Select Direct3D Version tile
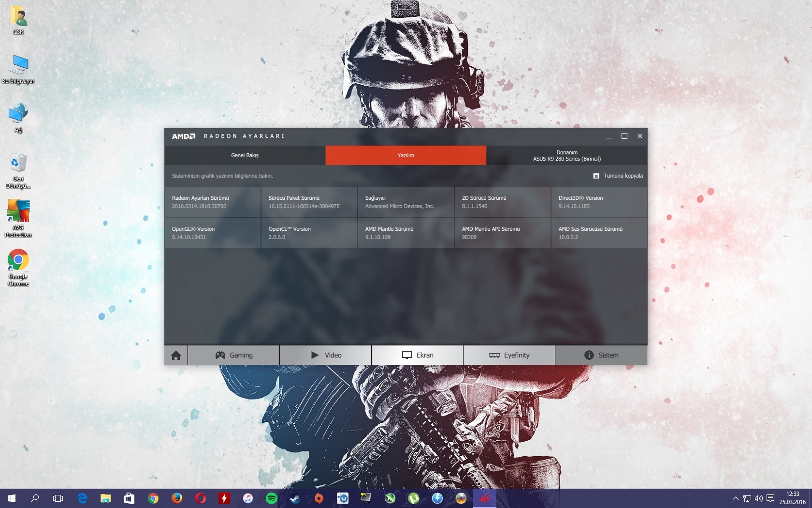This screenshot has height=508, width=812. 599,202
